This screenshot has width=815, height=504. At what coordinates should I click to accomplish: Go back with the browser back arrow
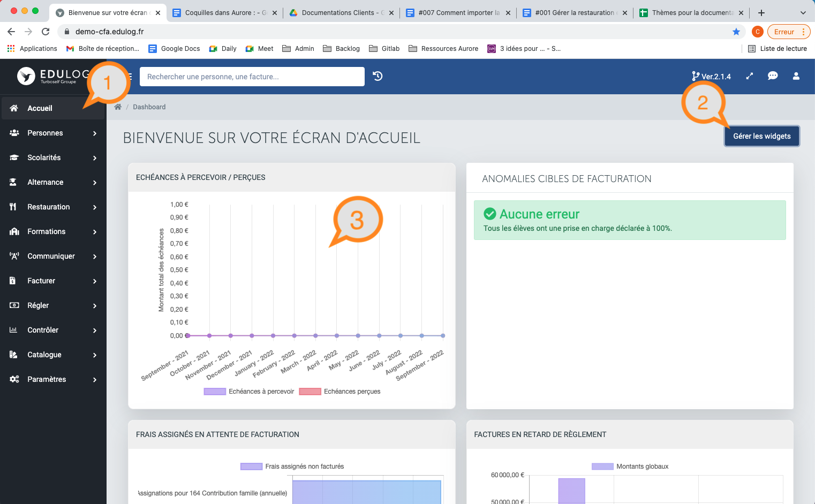[x=11, y=32]
